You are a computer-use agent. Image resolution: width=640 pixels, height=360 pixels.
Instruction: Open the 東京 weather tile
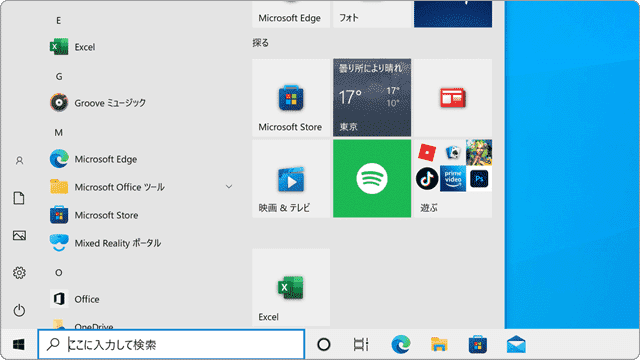click(372, 98)
